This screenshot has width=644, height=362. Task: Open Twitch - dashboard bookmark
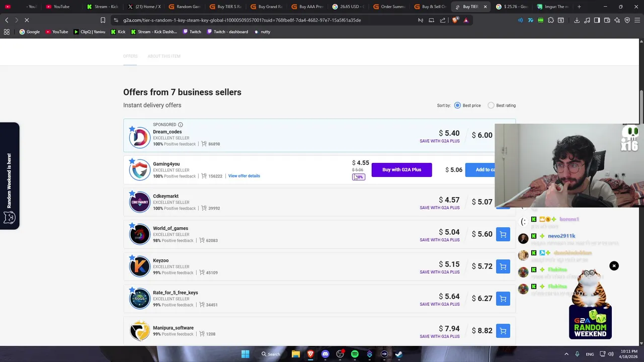coord(227,32)
